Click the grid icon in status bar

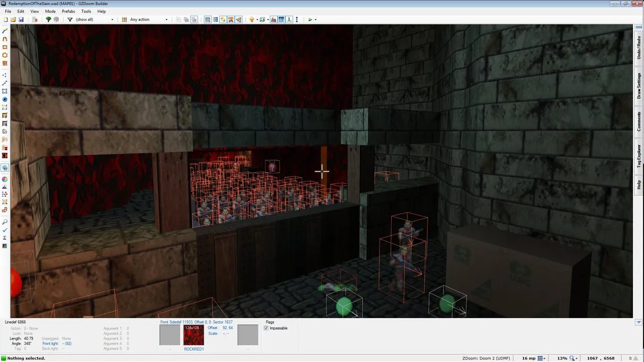[540, 358]
